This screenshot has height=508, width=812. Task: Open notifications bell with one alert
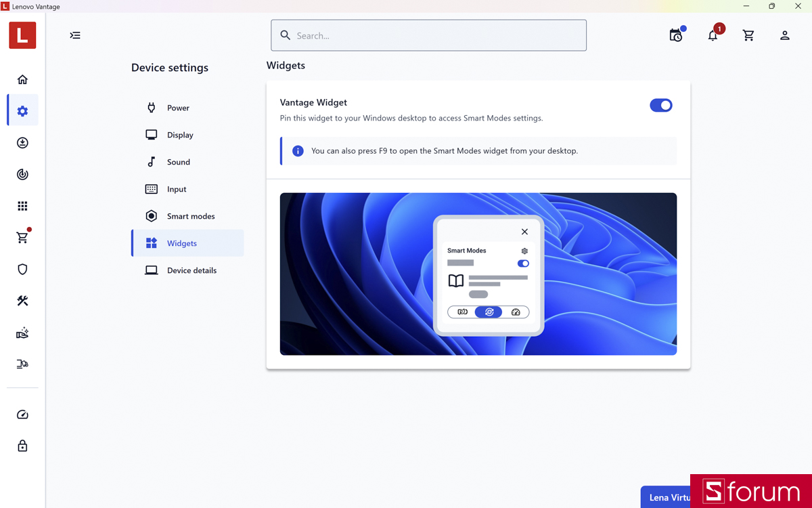[x=713, y=35]
